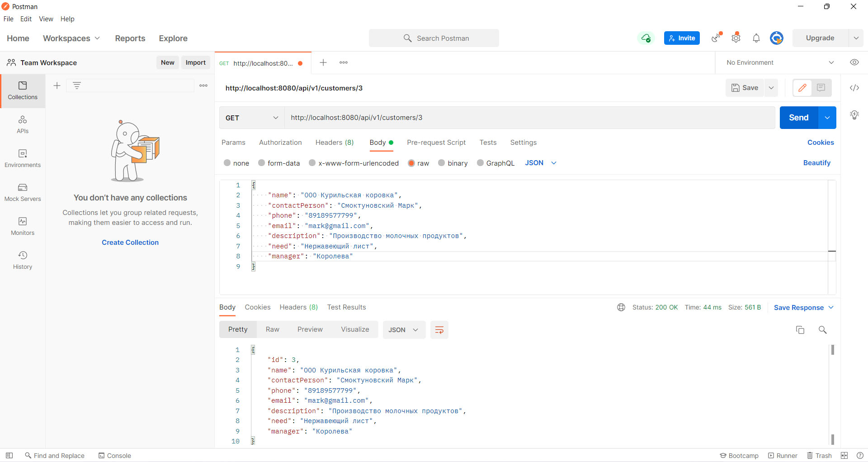Copy the response body with copy icon
This screenshot has height=462, width=868.
(x=800, y=330)
